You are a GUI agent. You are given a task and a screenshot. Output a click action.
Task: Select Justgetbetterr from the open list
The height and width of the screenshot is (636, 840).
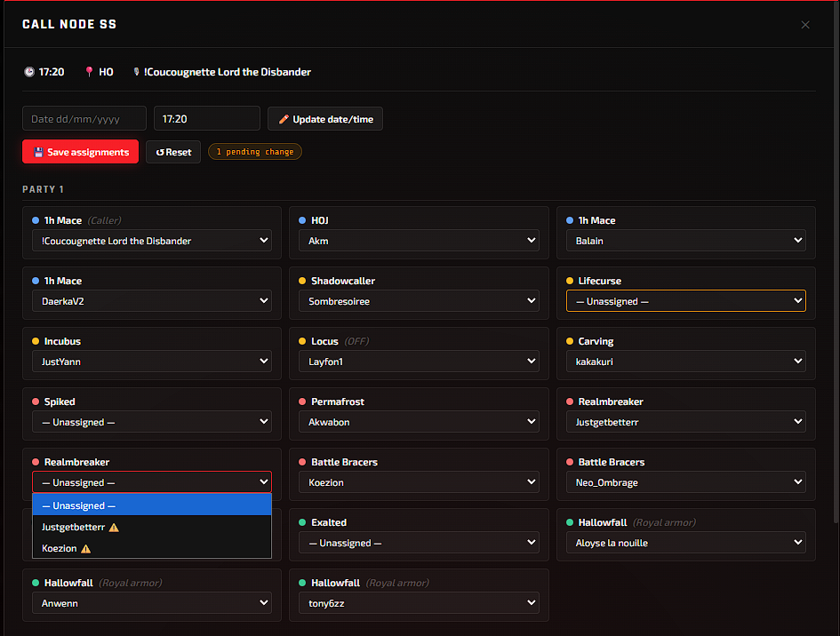pos(152,528)
